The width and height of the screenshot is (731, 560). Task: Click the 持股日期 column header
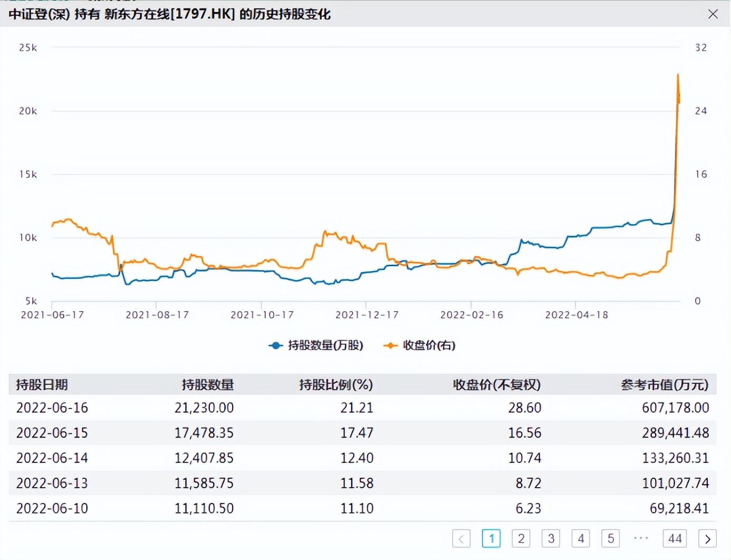click(x=42, y=385)
